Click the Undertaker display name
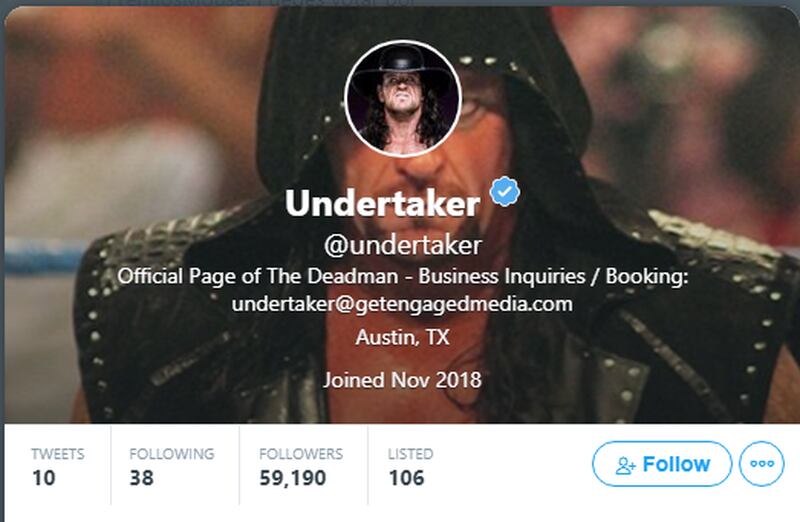The height and width of the screenshot is (522, 800). click(x=382, y=203)
